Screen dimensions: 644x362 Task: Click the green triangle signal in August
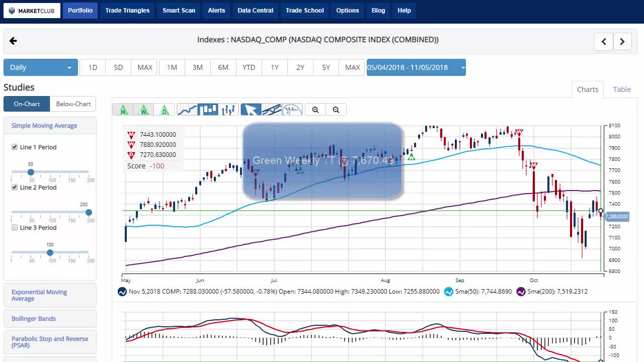click(412, 157)
